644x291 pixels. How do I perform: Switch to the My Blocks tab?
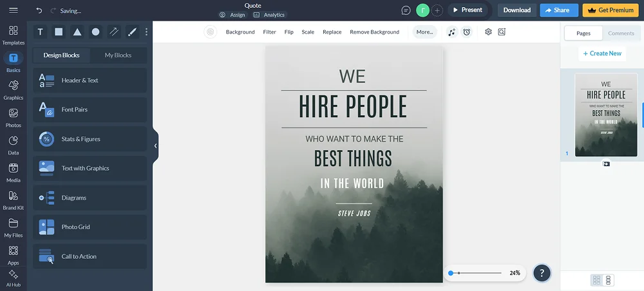118,55
